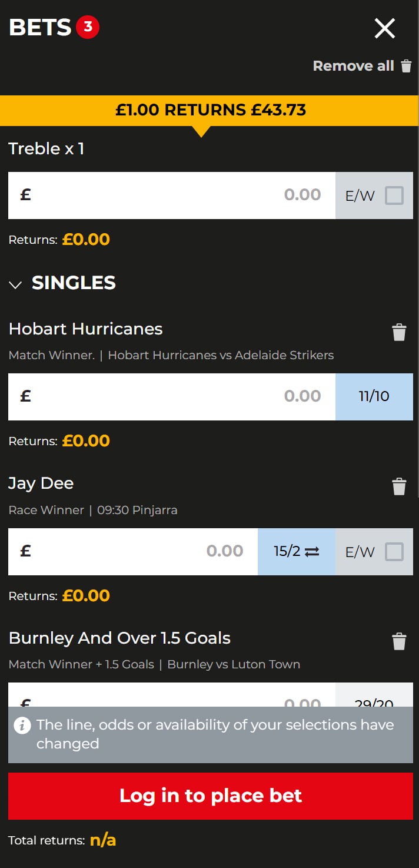Viewport: 419px width, 868px height.
Task: Click the Remove all trash icon
Action: coord(406,66)
